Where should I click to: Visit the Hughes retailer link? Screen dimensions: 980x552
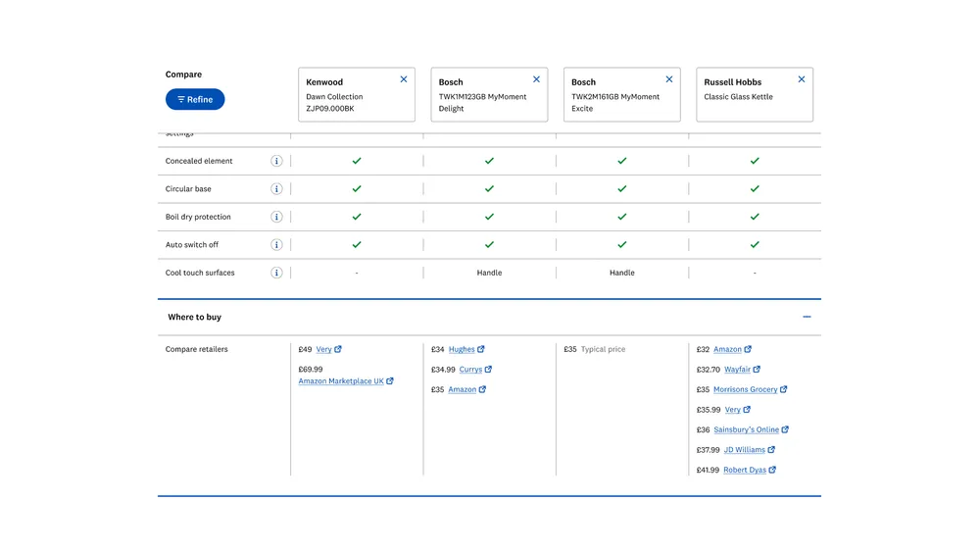click(462, 349)
